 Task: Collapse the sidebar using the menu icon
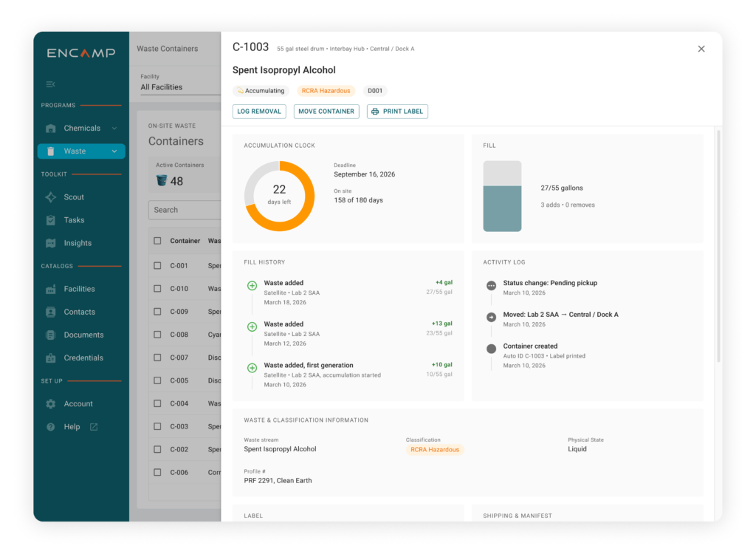pyautogui.click(x=51, y=84)
